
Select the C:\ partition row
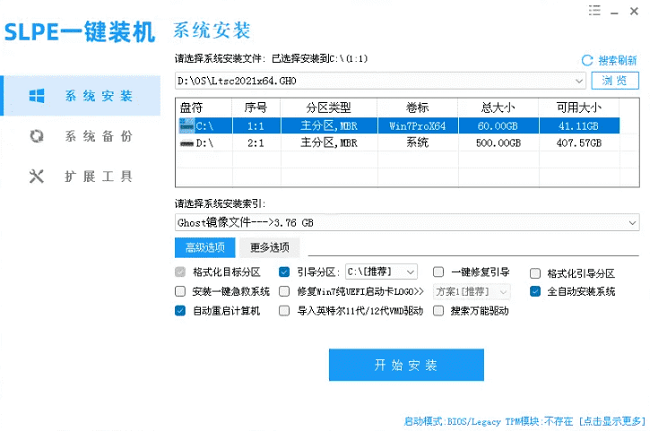(398, 126)
